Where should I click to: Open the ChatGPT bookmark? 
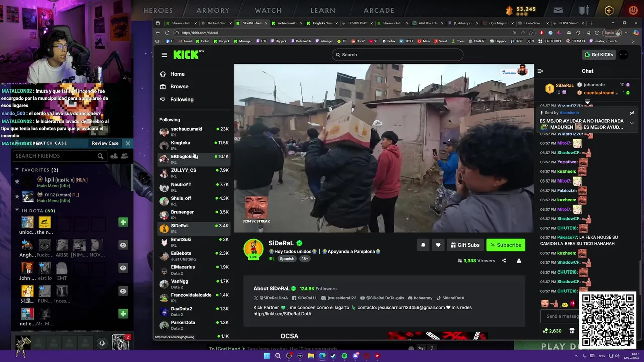[477, 41]
